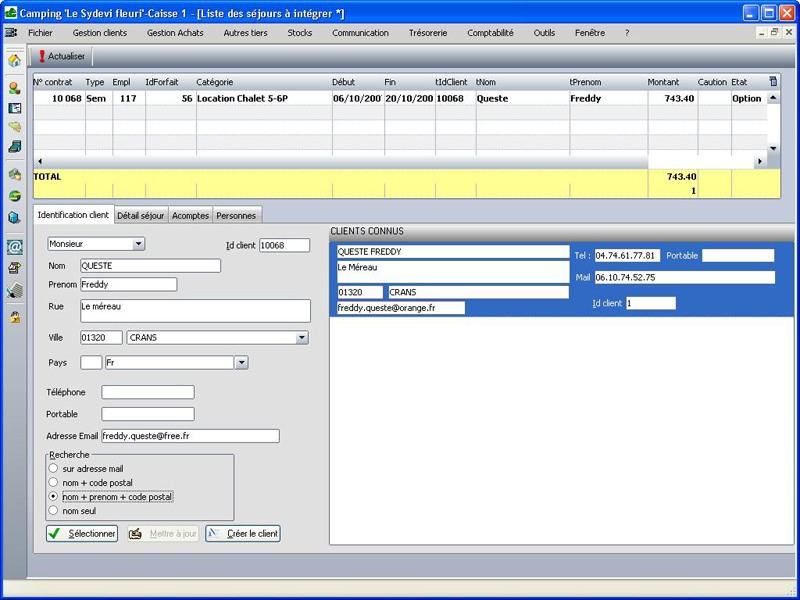This screenshot has height=600, width=800.
Task: Expand the Pays country dropdown
Action: pyautogui.click(x=241, y=363)
